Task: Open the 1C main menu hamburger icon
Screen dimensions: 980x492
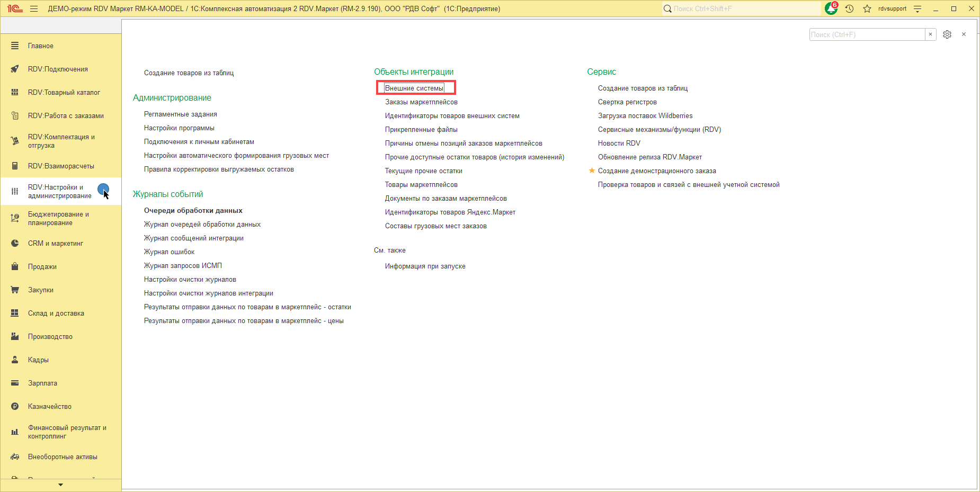Action: [x=34, y=8]
